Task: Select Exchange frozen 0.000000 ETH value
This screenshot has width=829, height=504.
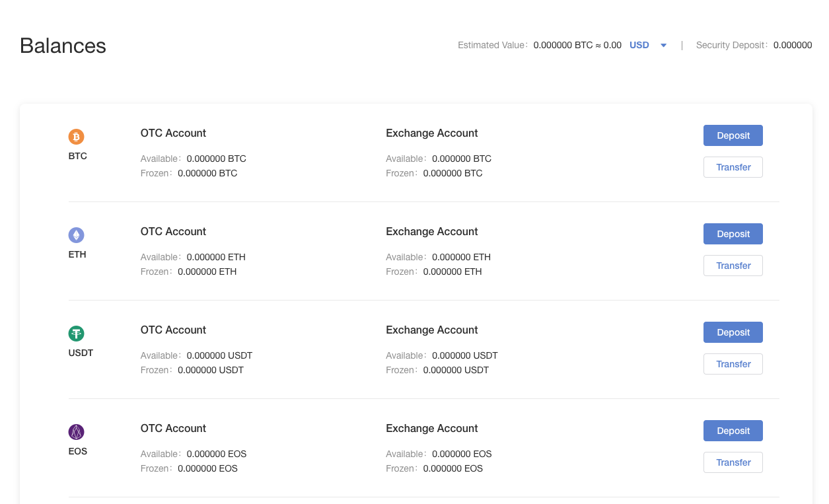Action: (452, 271)
